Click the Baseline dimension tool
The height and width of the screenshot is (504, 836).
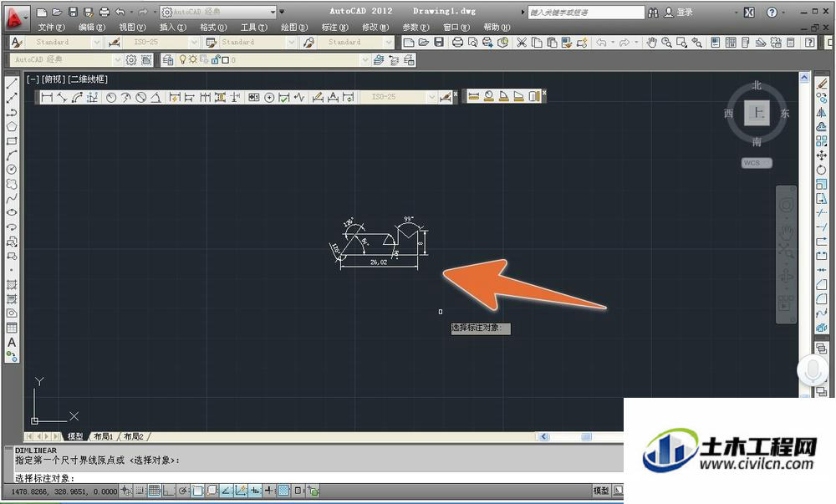pos(189,97)
